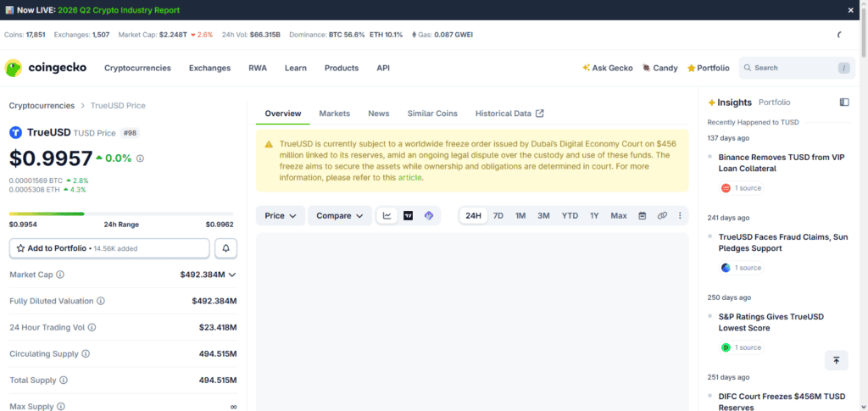868x411 pixels.
Task: Expand the Market Cap value chevron
Action: point(232,275)
